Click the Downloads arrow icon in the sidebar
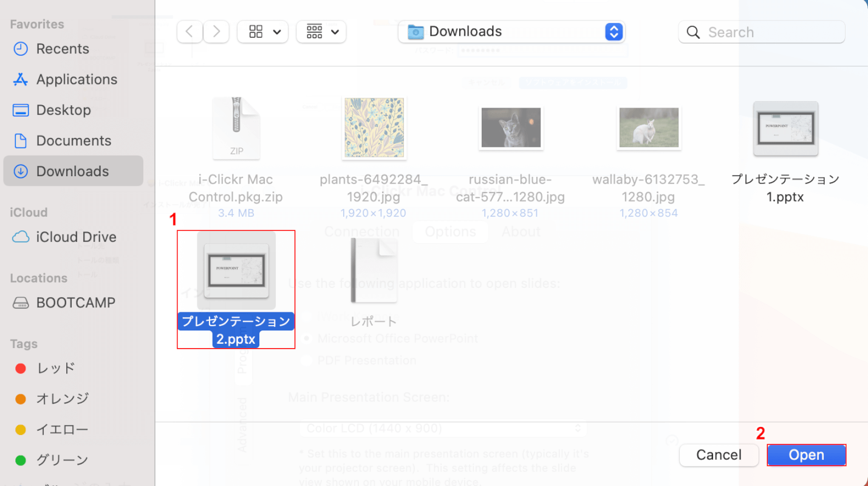Viewport: 868px width, 486px height. tap(21, 171)
